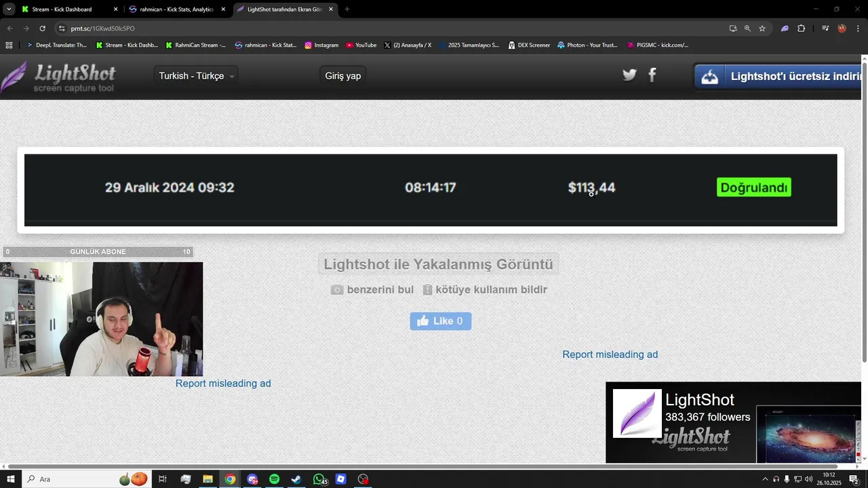Open Spotify from the taskbar
Viewport: 868px width, 488px height.
(274, 479)
